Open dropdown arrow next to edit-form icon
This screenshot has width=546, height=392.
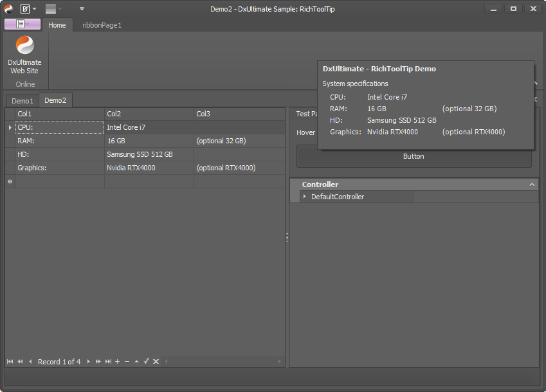coord(34,9)
